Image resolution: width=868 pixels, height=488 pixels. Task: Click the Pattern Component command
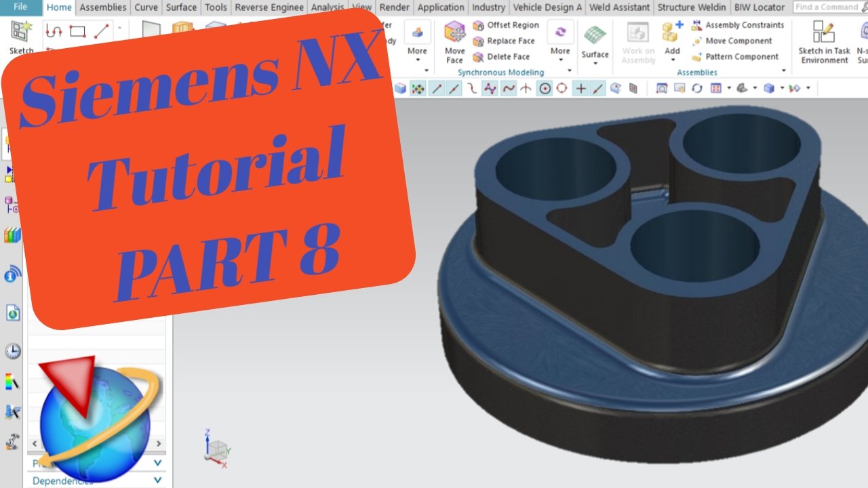click(735, 57)
